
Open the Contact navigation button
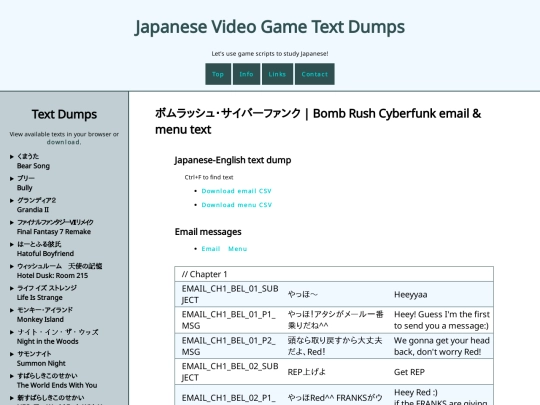pyautogui.click(x=314, y=74)
